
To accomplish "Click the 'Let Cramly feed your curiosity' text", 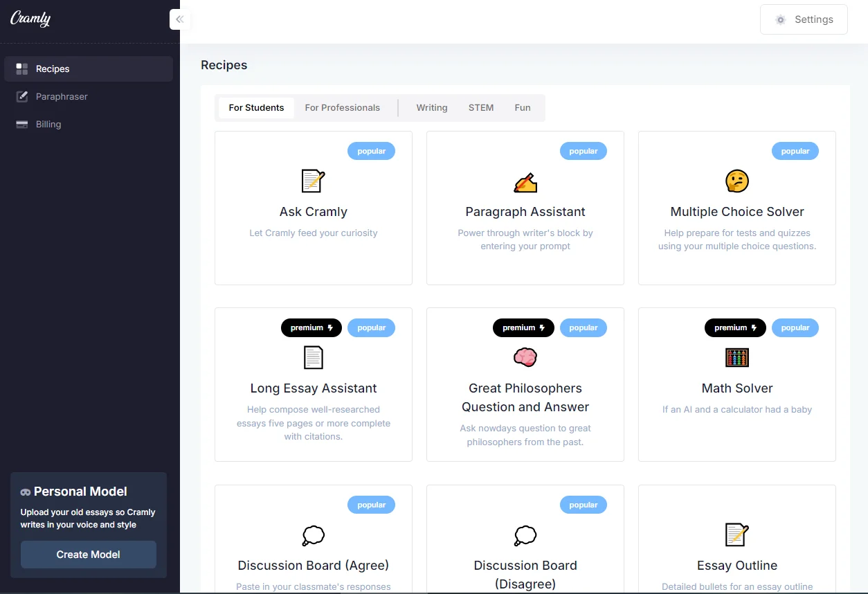I will click(x=314, y=233).
